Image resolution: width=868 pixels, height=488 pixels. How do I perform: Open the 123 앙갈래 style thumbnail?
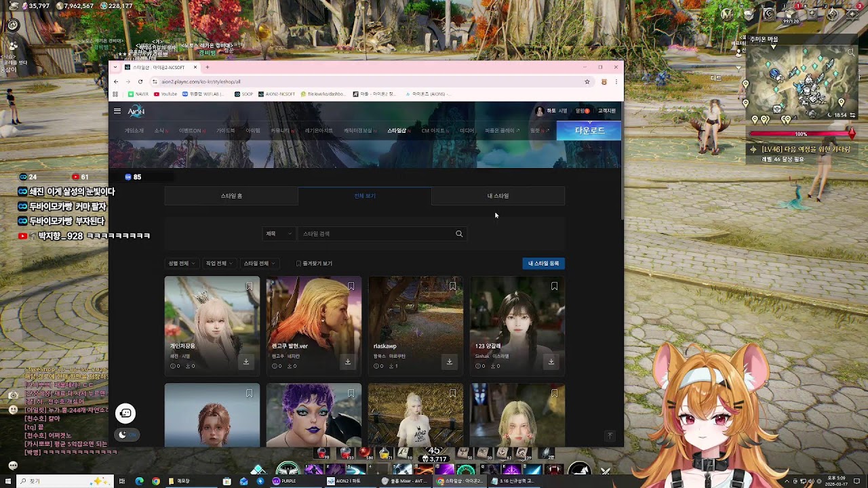click(517, 325)
